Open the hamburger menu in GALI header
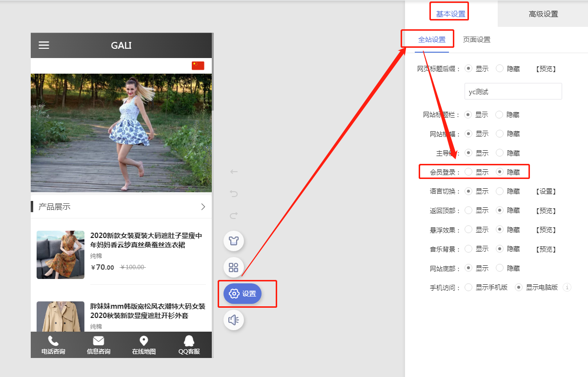 44,45
